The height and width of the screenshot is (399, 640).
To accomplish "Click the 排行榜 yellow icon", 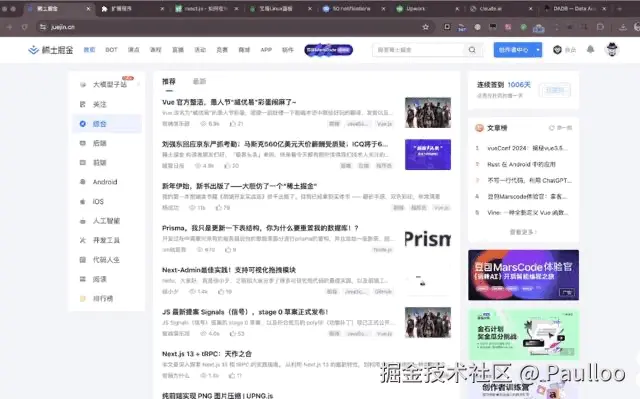I will tap(82, 299).
